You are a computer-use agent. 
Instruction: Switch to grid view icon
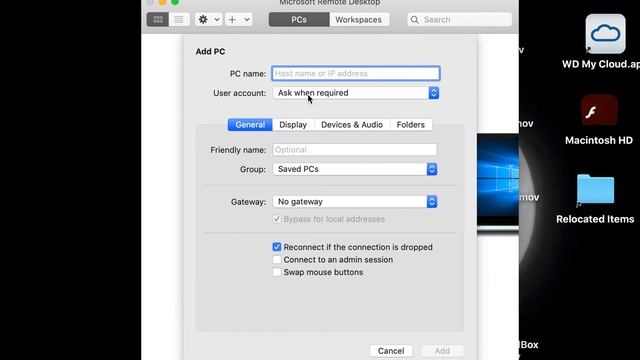point(158,20)
